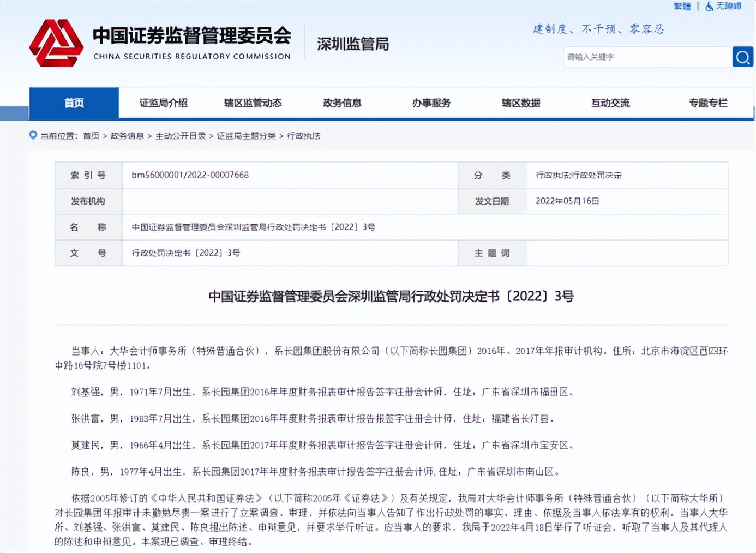Click the paragraph starting 陈良，男
This screenshot has width=756, height=553.
[315, 472]
